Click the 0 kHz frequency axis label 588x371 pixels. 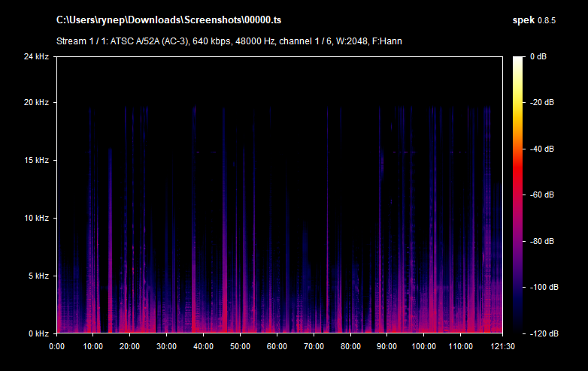pyautogui.click(x=38, y=333)
